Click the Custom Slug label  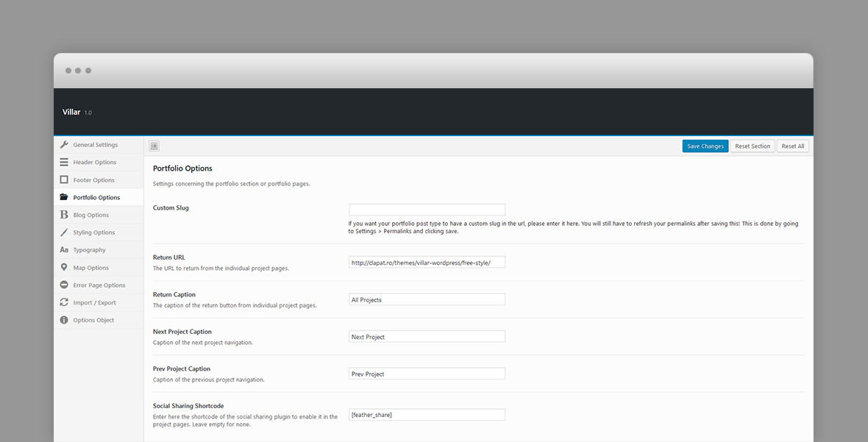click(x=171, y=208)
